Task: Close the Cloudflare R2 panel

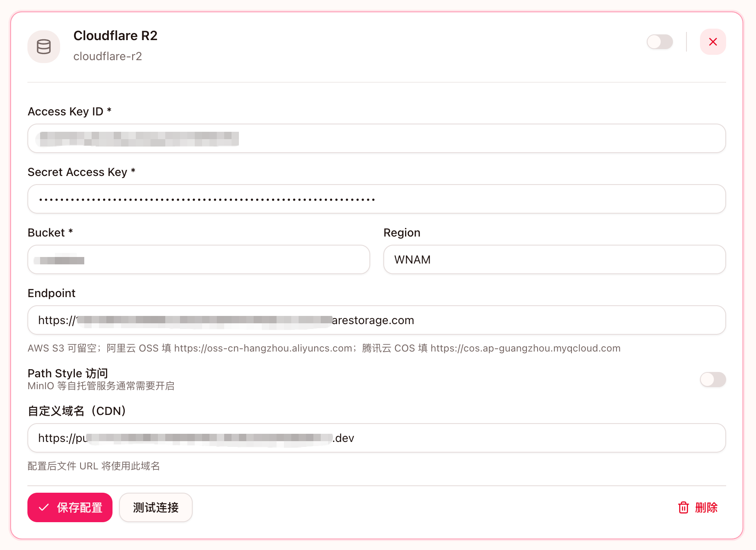Action: pyautogui.click(x=713, y=42)
